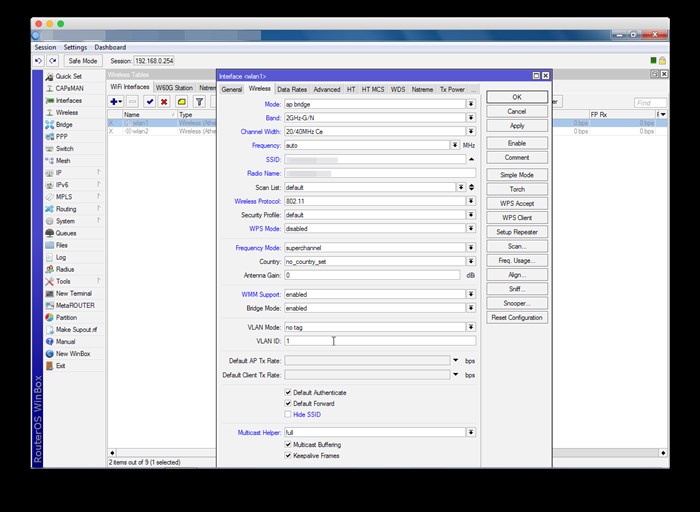Open the Mode dropdown
The image size is (700, 512).
[x=471, y=104]
